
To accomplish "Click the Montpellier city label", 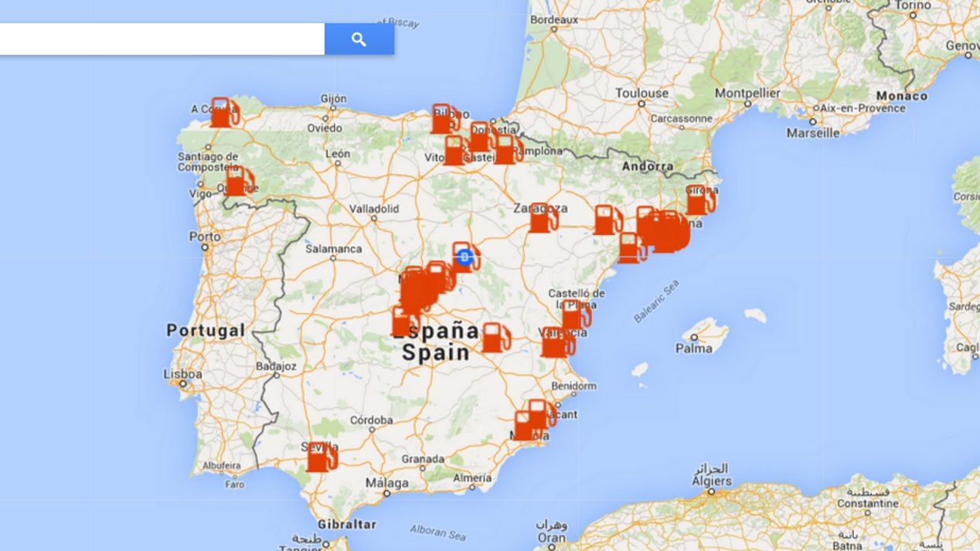I will 747,93.
